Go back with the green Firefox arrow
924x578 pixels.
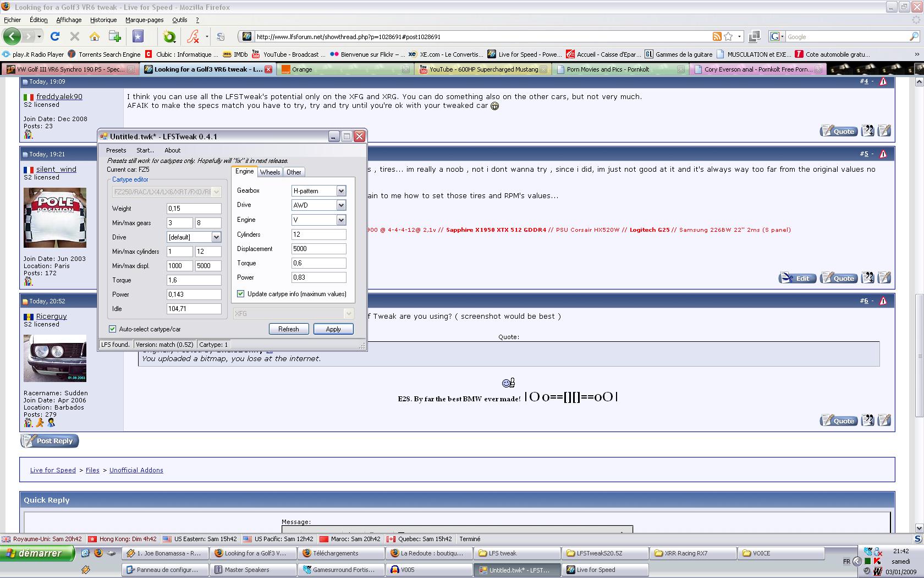coord(12,36)
